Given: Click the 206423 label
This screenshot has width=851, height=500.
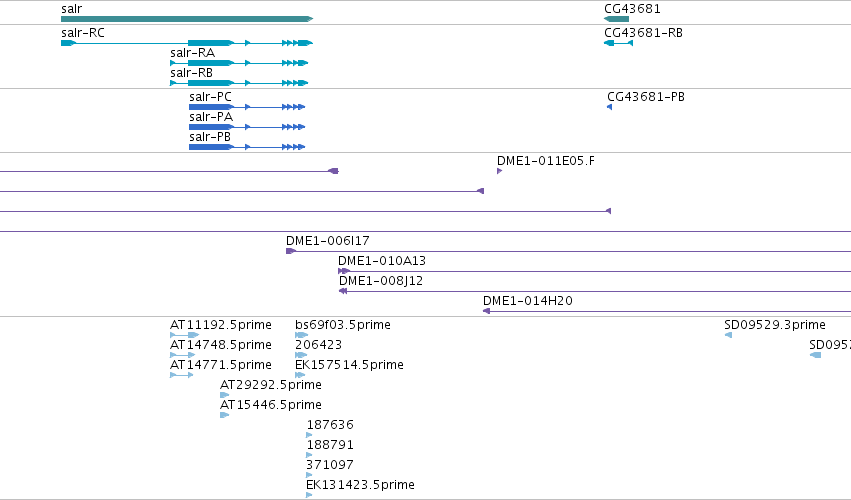Looking at the screenshot, I should pos(319,345).
